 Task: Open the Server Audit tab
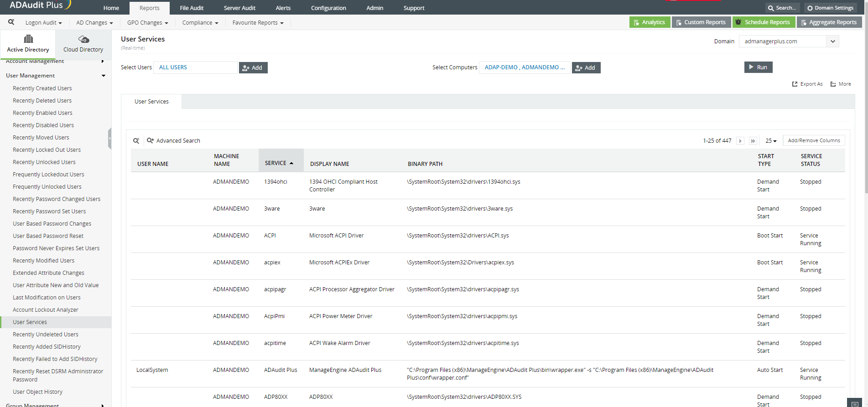[x=239, y=8]
